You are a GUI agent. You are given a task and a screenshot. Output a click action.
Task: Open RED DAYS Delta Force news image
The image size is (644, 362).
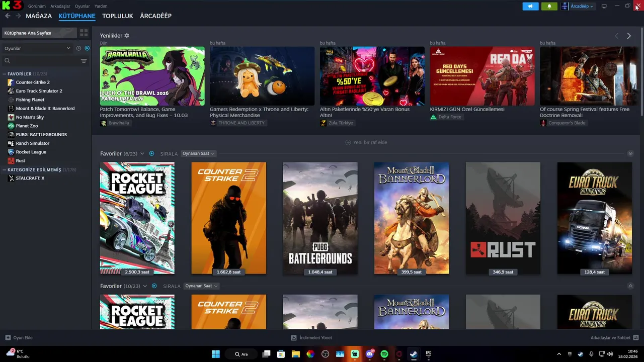482,76
